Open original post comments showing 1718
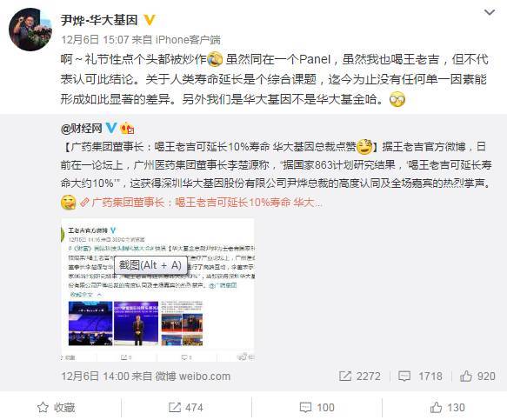 click(x=420, y=376)
